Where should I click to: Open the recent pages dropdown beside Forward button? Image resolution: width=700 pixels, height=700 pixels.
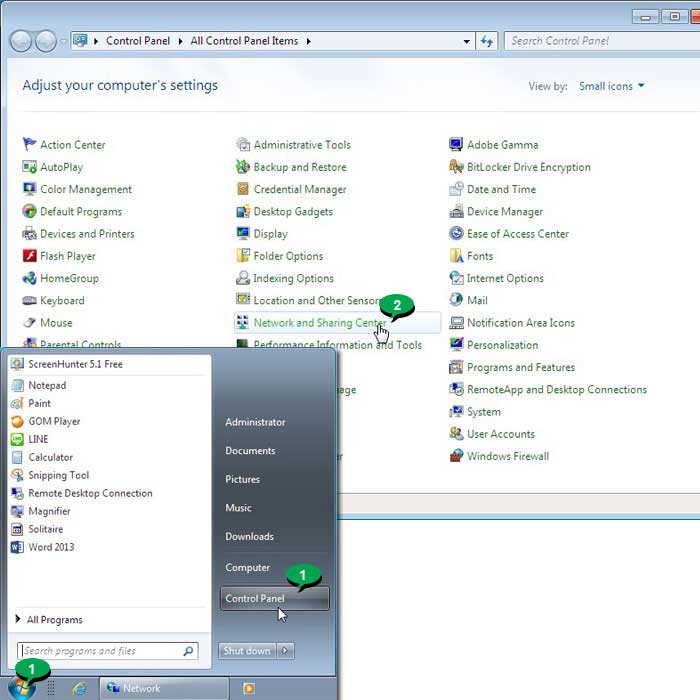coord(63,42)
